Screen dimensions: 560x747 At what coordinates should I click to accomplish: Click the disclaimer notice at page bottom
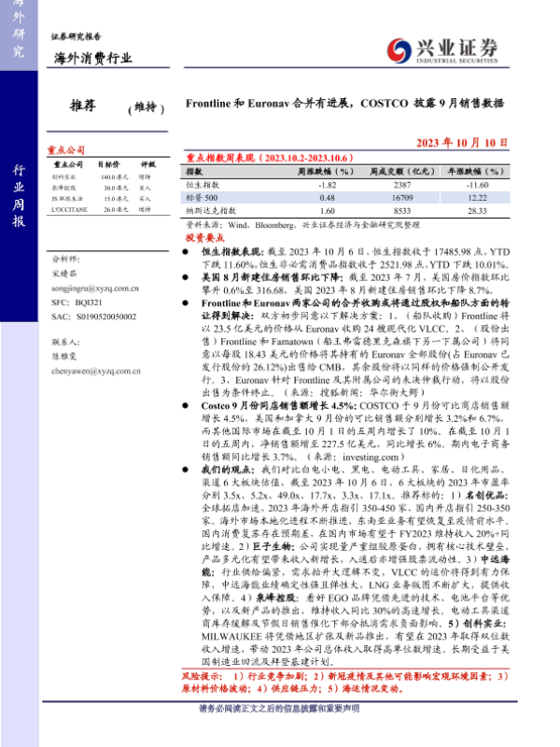[280, 736]
